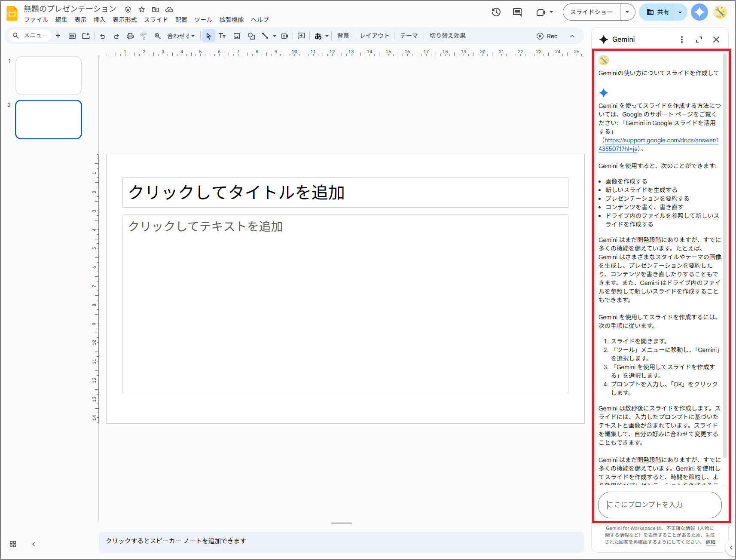Open the 拡張機能 menu
The width and height of the screenshot is (736, 560).
[232, 20]
